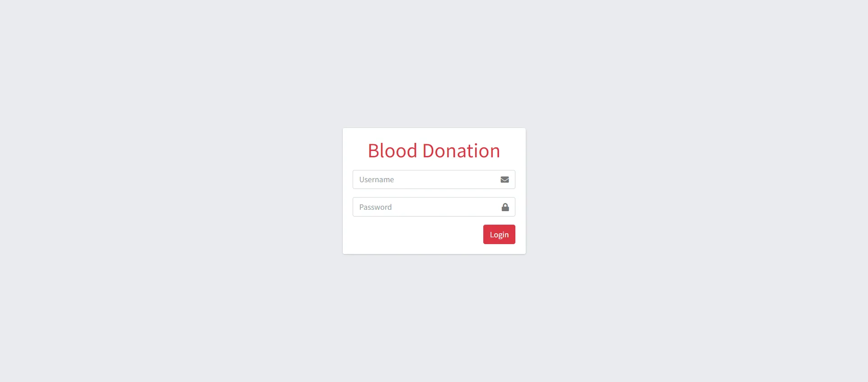Place cursor in Password text box

pyautogui.click(x=434, y=207)
